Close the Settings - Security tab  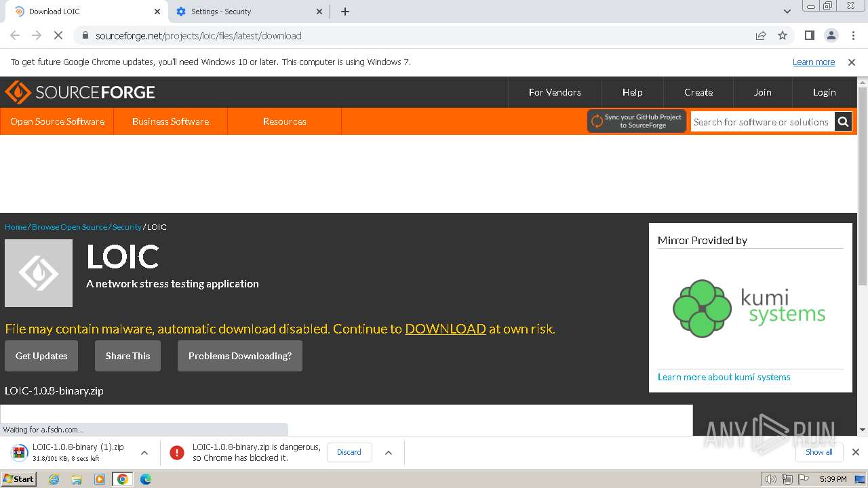[x=320, y=12]
